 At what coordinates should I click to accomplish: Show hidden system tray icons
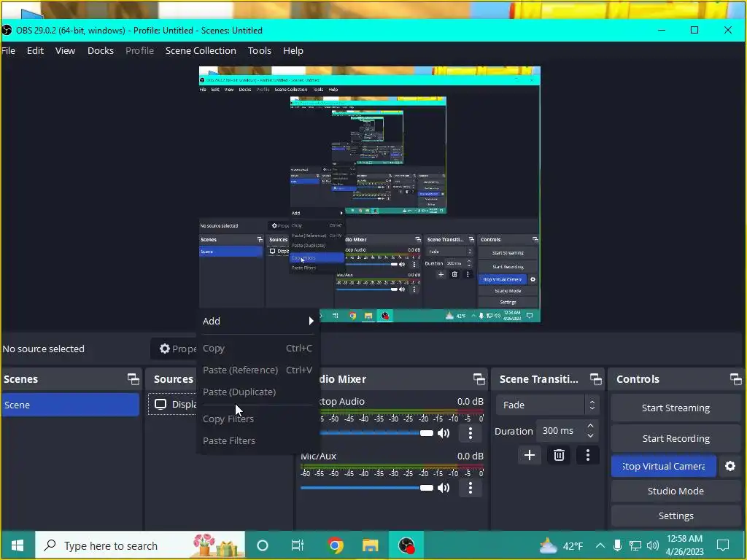[x=600, y=545]
